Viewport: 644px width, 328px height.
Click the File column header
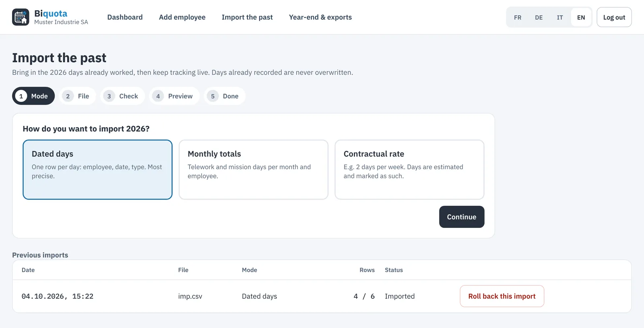[183, 270]
